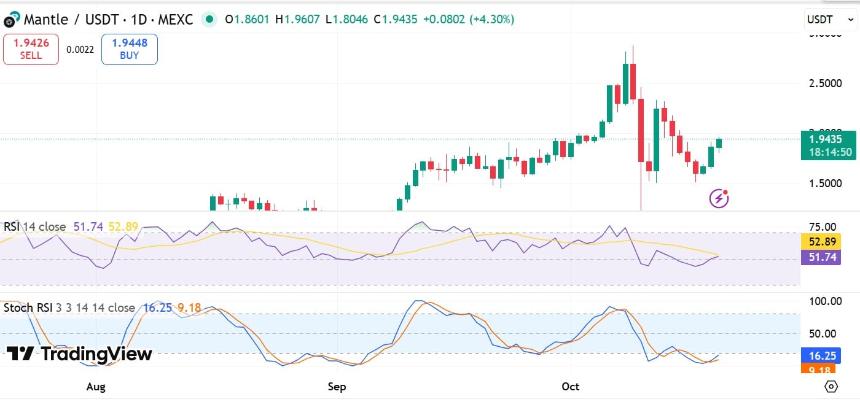Click the Oct label on time axis
The width and height of the screenshot is (860, 402).
point(571,386)
